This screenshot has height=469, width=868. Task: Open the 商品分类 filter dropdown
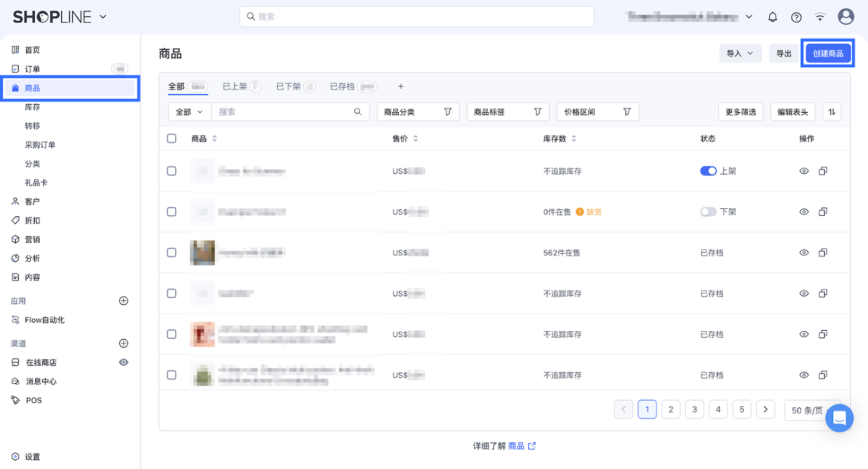tap(418, 112)
